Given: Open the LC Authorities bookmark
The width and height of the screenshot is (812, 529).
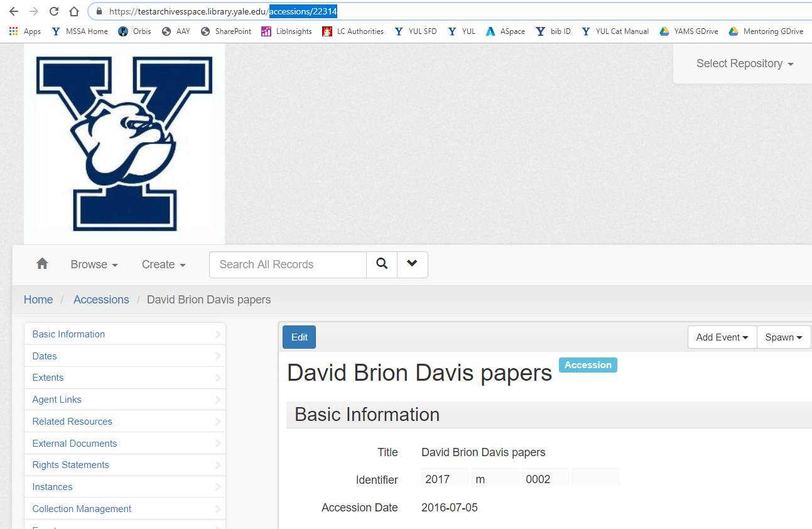Looking at the screenshot, I should 353,31.
